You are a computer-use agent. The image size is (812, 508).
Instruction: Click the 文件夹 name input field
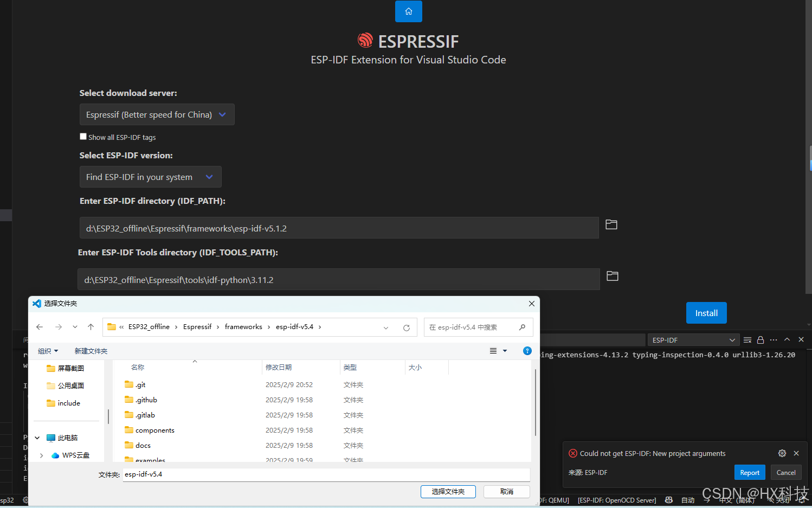[x=326, y=474]
